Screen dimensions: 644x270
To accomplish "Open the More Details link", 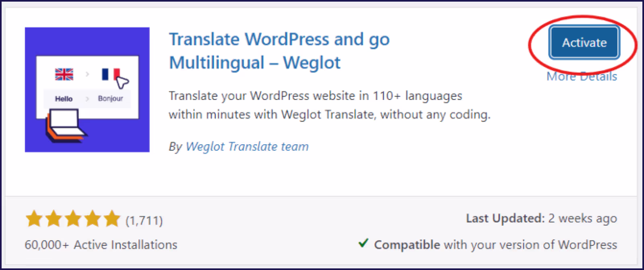I will [582, 76].
